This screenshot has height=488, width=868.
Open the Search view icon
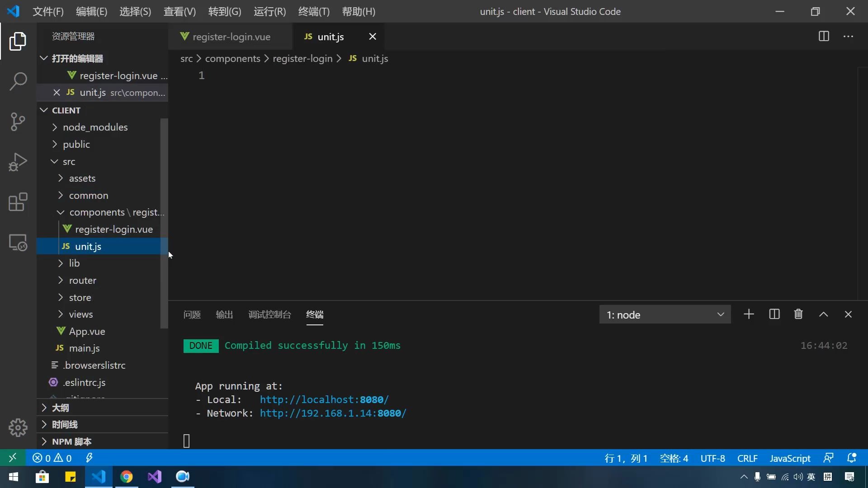[x=17, y=81]
